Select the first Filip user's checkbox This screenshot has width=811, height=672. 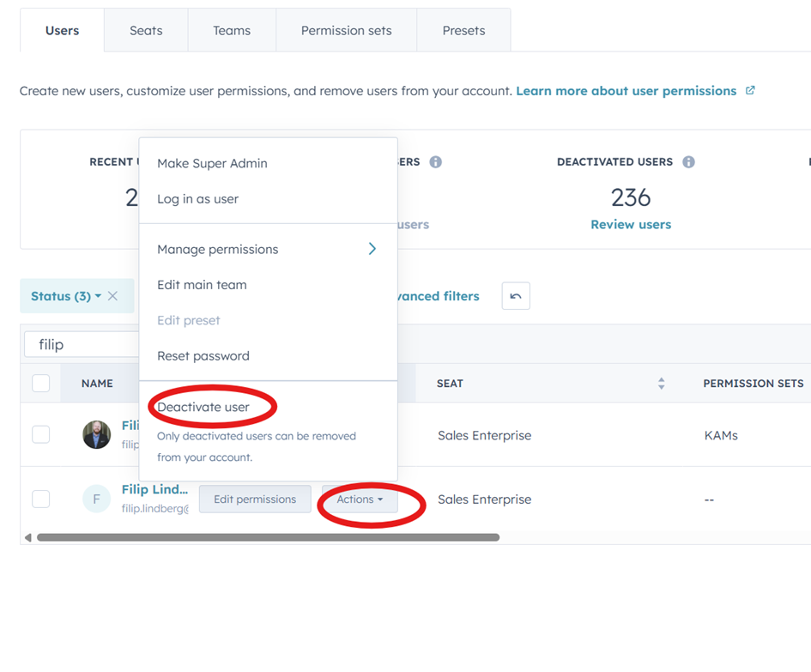[41, 435]
